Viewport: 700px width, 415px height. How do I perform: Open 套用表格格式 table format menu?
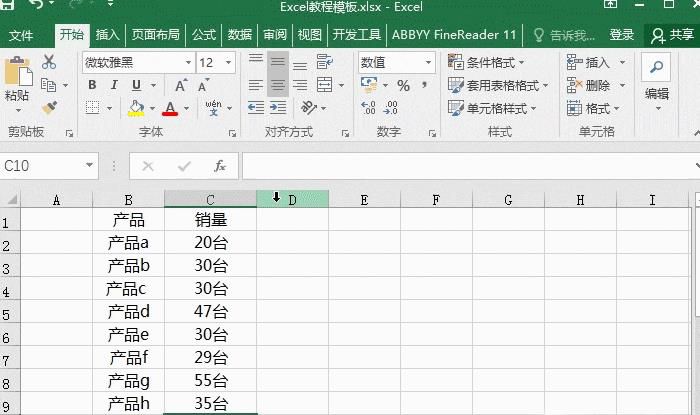tap(498, 85)
